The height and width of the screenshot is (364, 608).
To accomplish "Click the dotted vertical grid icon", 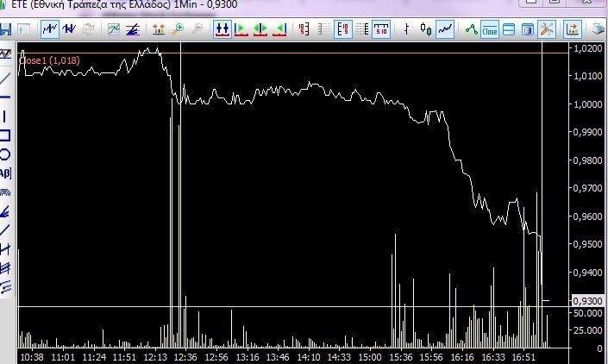I will (x=362, y=29).
